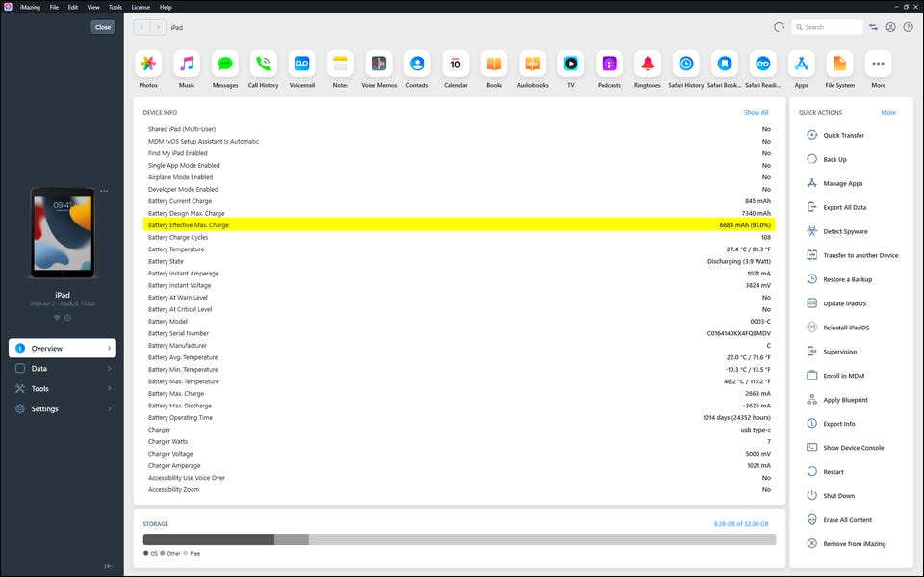This screenshot has height=577, width=924.
Task: Click the search input field
Action: tap(828, 27)
